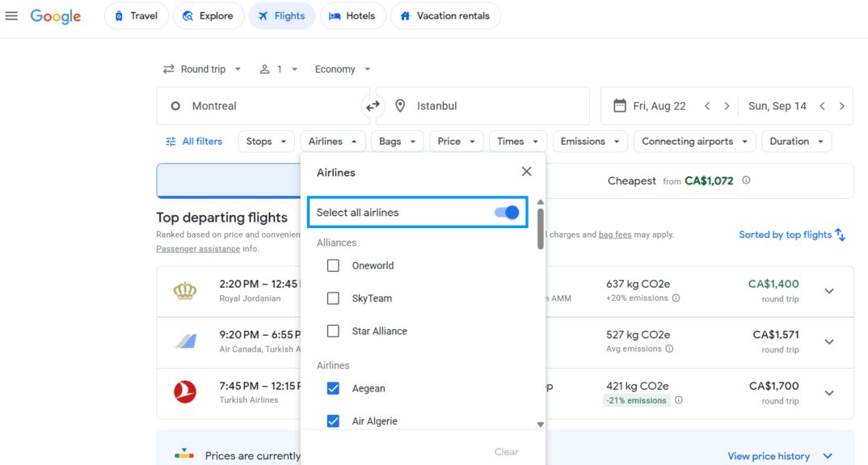Select the CA$1,400 flight price
The width and height of the screenshot is (868, 465).
point(773,284)
